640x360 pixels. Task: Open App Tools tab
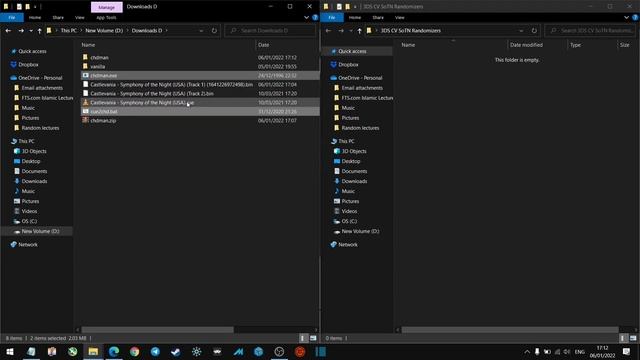[106, 18]
